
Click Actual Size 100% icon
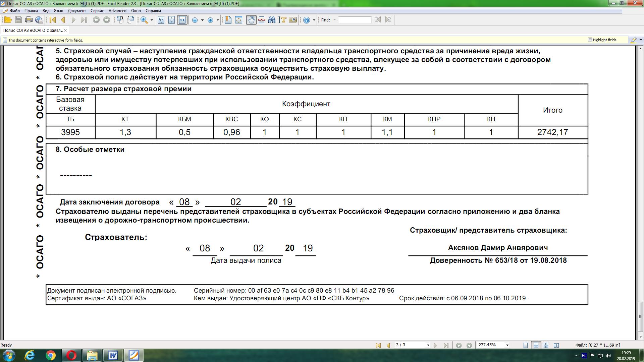(161, 20)
